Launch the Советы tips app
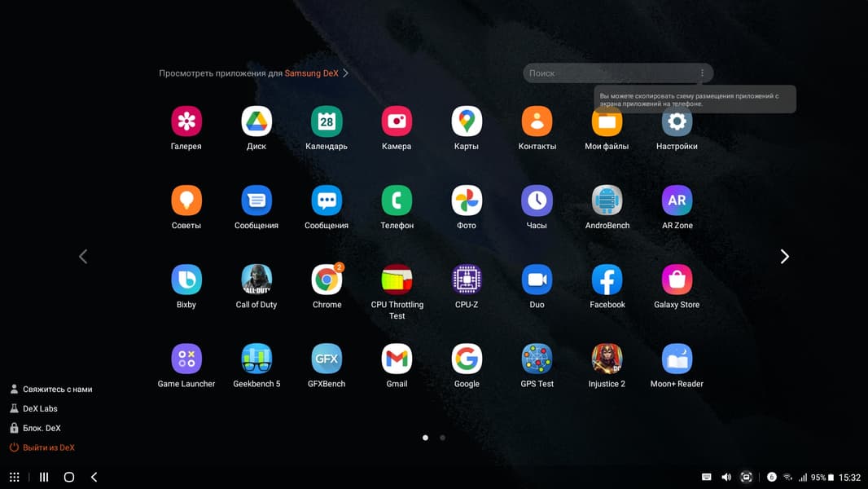Image resolution: width=868 pixels, height=489 pixels. tap(186, 200)
